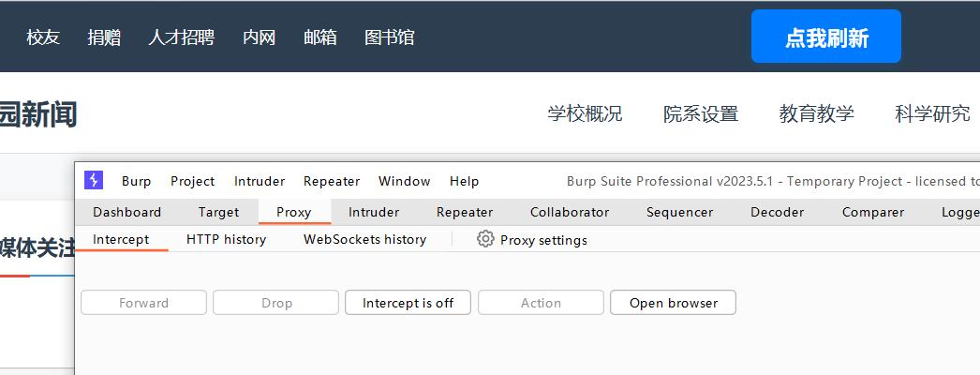The width and height of the screenshot is (980, 375).
Task: Open the 人才招聘 link
Action: coord(181,37)
